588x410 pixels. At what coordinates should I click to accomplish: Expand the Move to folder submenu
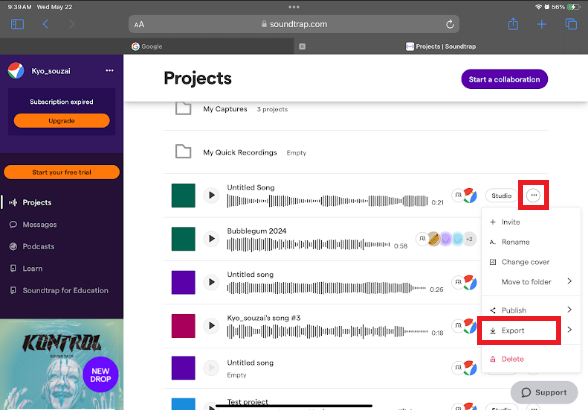click(x=570, y=281)
